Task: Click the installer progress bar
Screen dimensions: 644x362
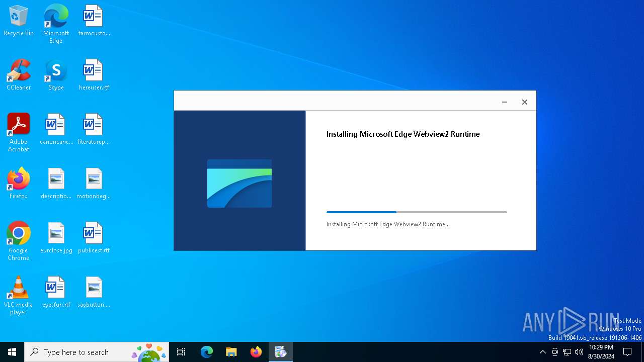Action: [x=417, y=212]
